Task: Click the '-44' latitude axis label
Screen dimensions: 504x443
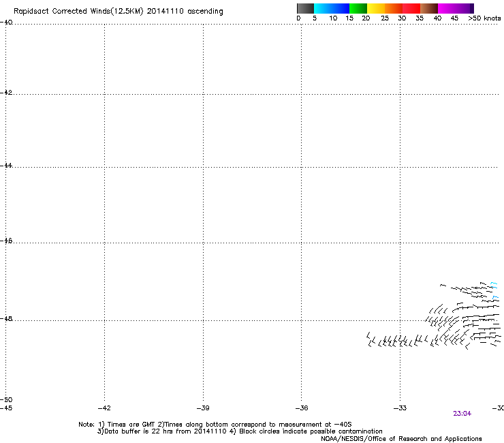Action: point(6,166)
